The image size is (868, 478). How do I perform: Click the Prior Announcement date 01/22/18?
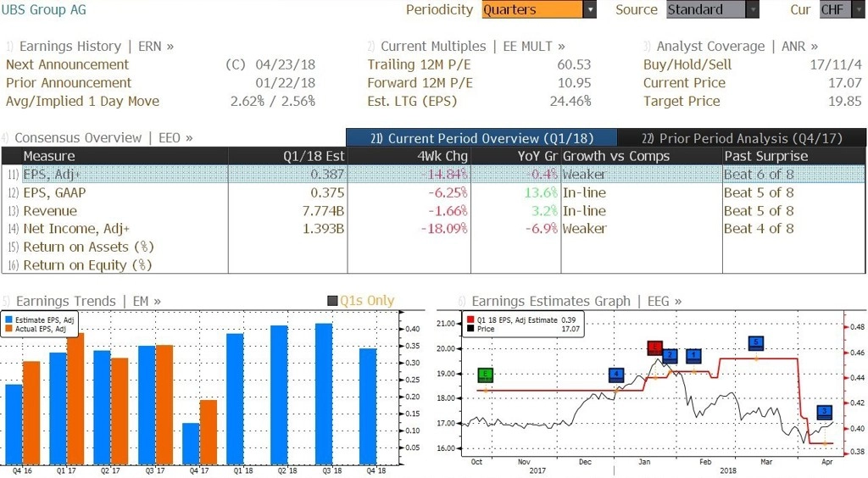pos(285,83)
